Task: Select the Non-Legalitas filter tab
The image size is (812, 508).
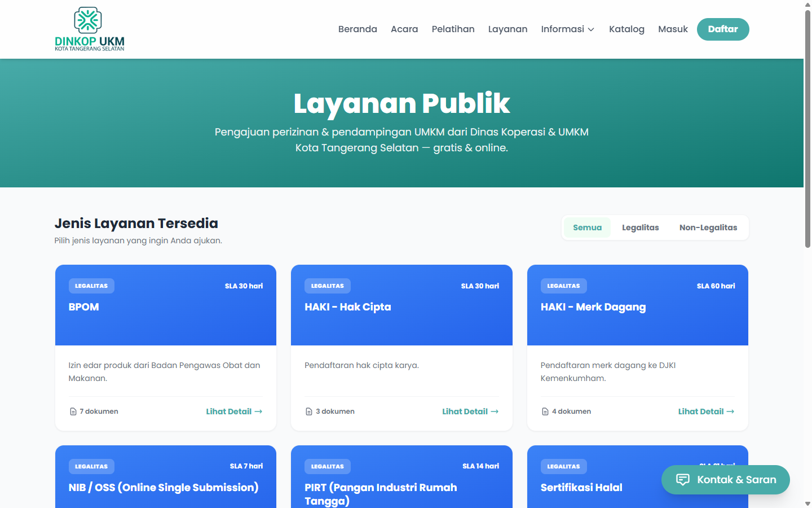Action: coord(708,227)
